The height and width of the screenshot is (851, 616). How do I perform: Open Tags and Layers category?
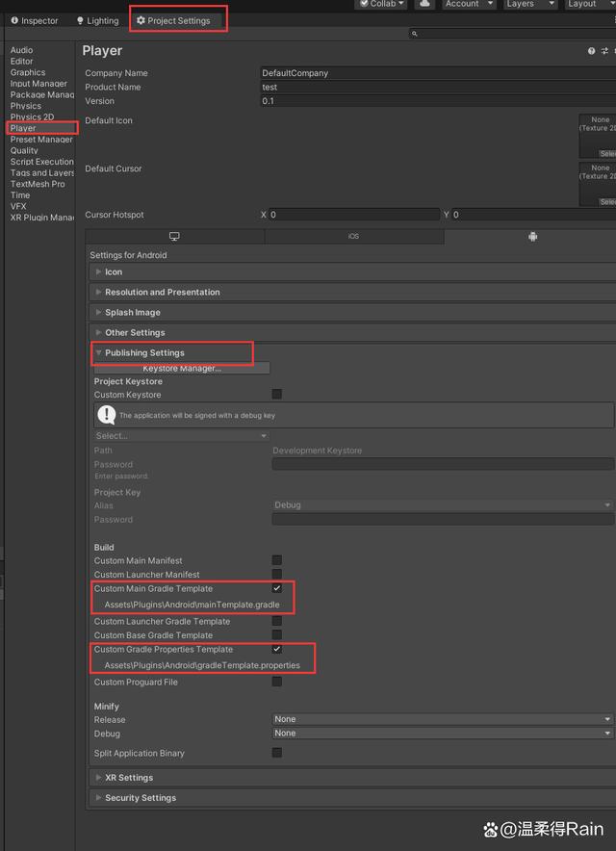click(x=41, y=172)
